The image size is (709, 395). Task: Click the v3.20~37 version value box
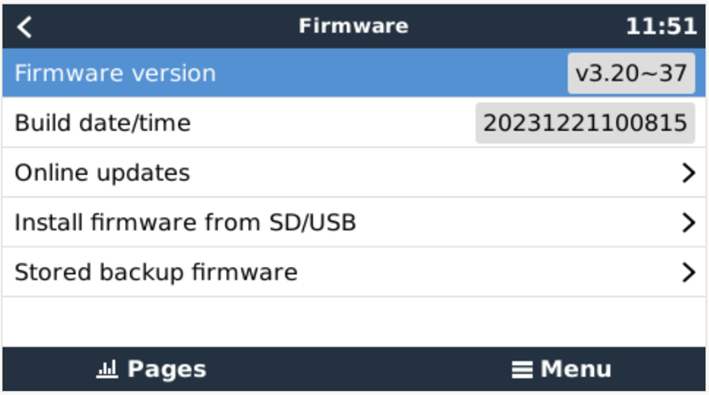point(631,73)
